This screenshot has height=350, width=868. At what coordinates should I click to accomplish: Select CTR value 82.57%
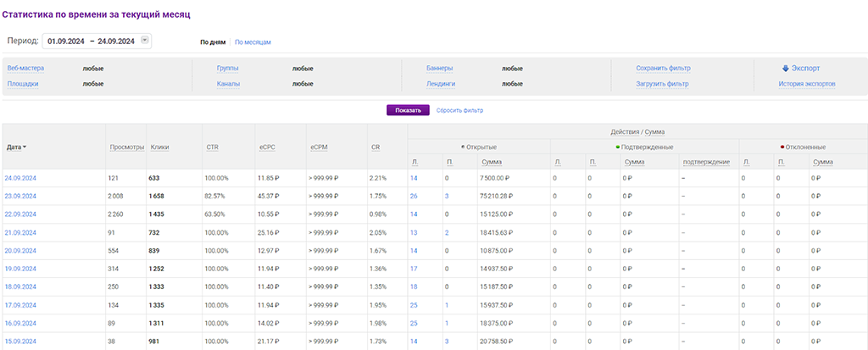pos(216,196)
